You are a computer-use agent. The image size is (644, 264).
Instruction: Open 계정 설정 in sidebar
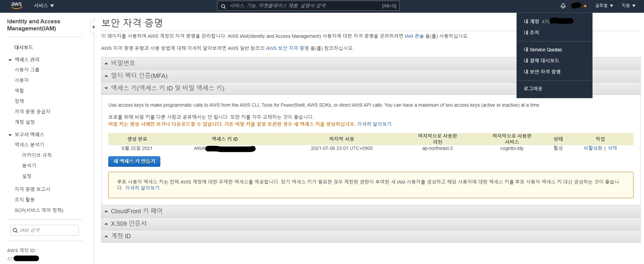tap(25, 122)
